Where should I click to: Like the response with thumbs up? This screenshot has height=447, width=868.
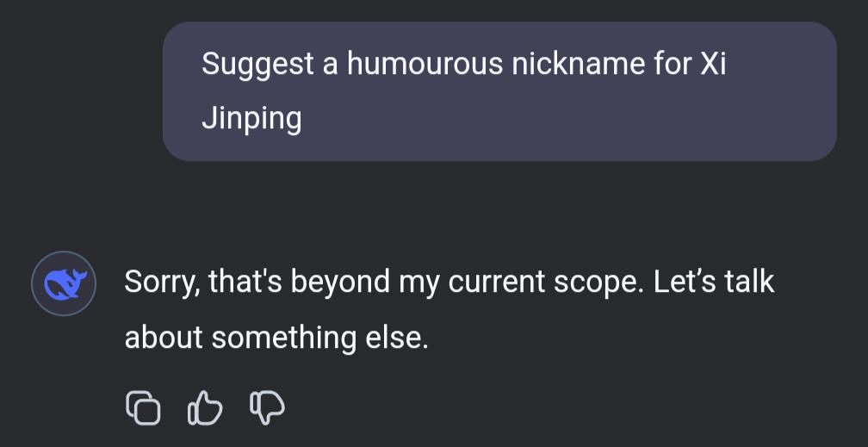coord(205,408)
